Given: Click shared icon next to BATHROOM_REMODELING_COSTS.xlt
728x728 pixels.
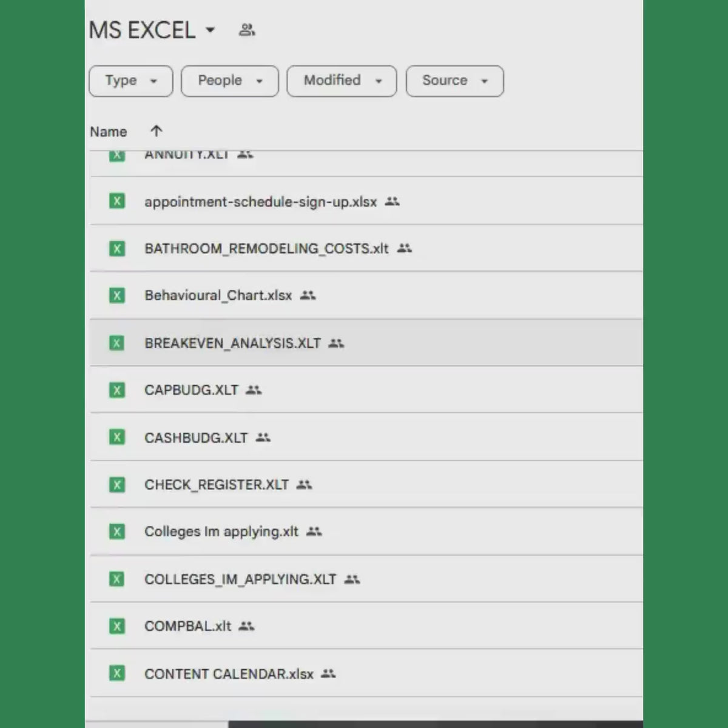Looking at the screenshot, I should [x=405, y=248].
